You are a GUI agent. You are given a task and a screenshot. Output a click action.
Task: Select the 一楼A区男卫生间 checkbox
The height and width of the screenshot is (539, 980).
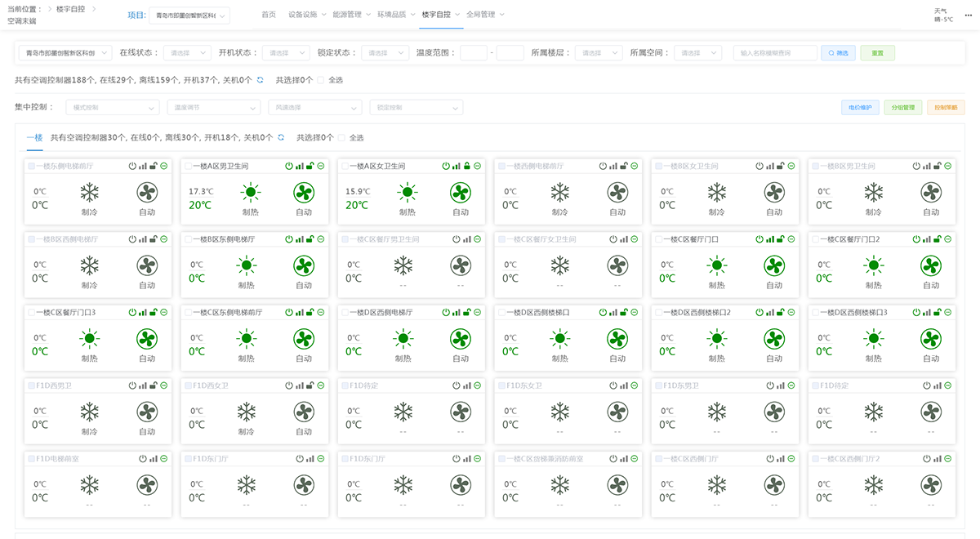coord(189,166)
